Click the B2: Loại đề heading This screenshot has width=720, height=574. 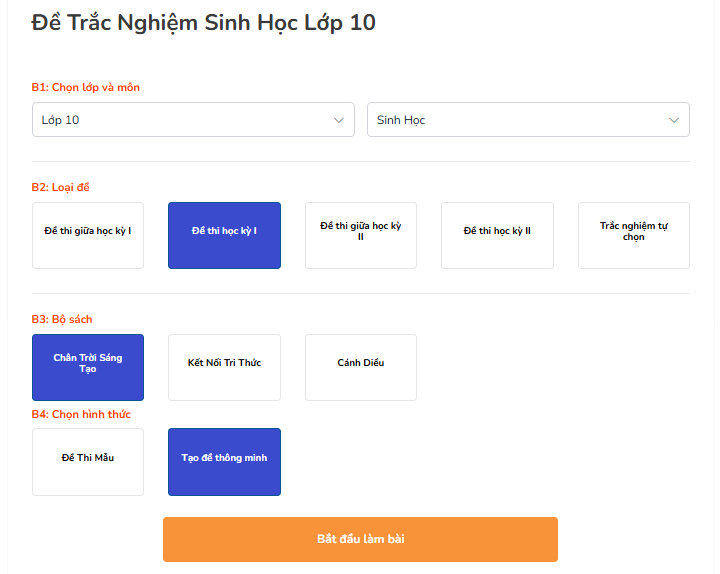pos(61,187)
